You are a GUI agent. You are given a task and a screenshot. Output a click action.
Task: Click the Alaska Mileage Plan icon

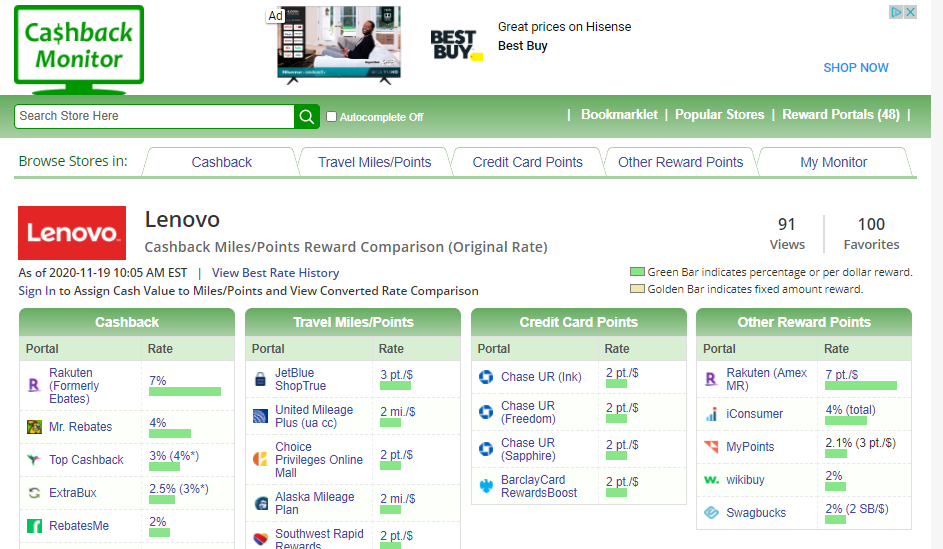coord(261,503)
